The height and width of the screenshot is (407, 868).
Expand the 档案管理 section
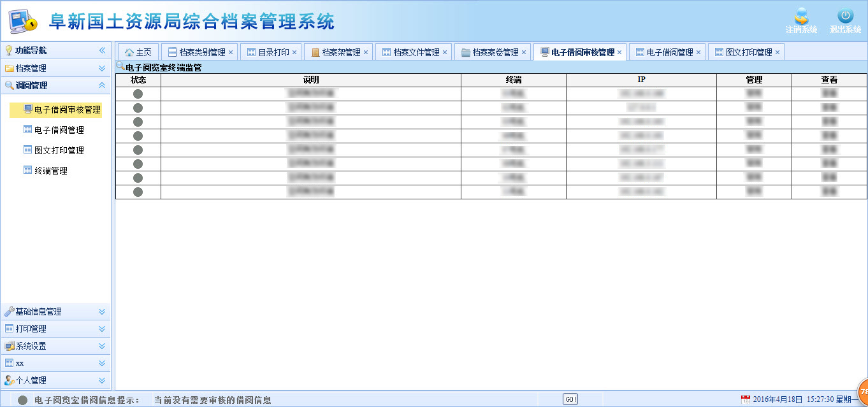pyautogui.click(x=102, y=68)
